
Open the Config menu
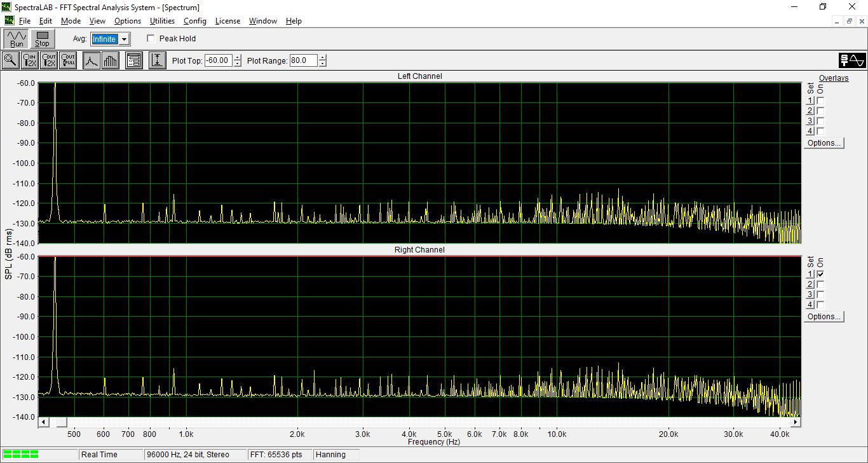pyautogui.click(x=195, y=21)
